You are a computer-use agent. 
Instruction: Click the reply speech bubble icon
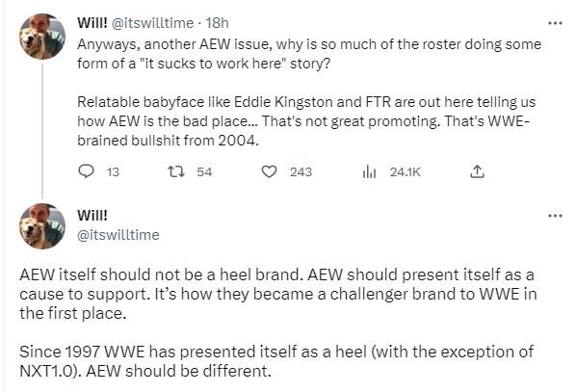(86, 171)
